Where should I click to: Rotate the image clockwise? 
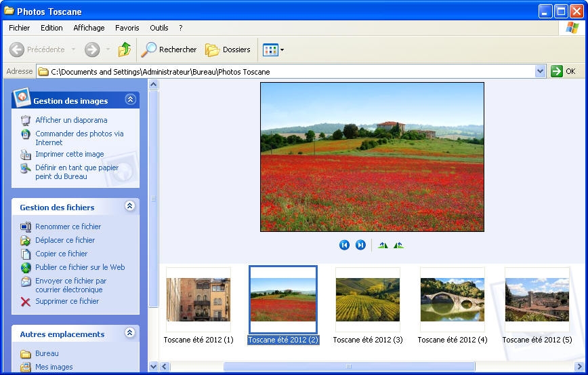coord(383,245)
